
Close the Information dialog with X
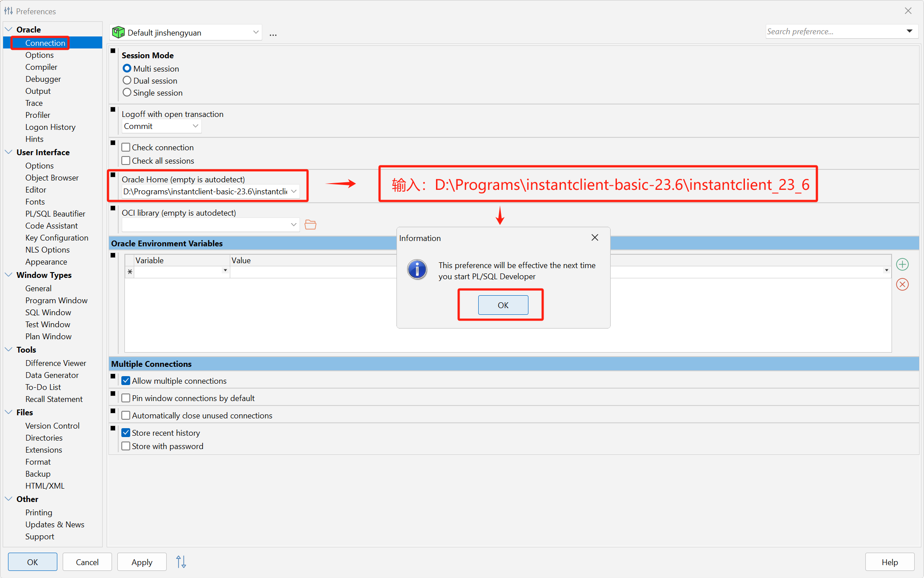point(595,238)
